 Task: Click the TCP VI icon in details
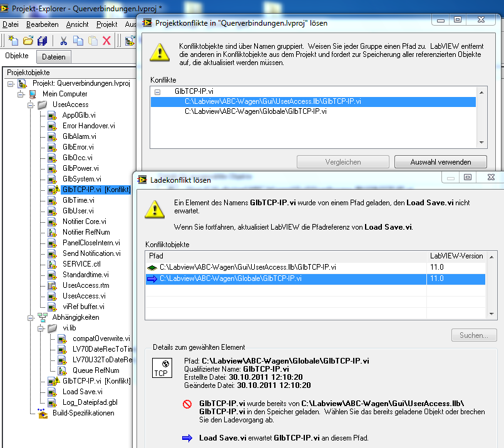162,368
